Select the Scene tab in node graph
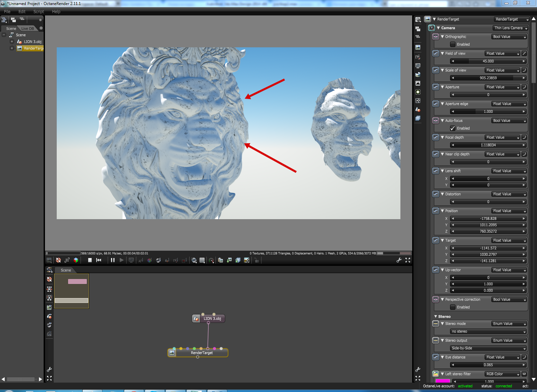 pos(66,270)
